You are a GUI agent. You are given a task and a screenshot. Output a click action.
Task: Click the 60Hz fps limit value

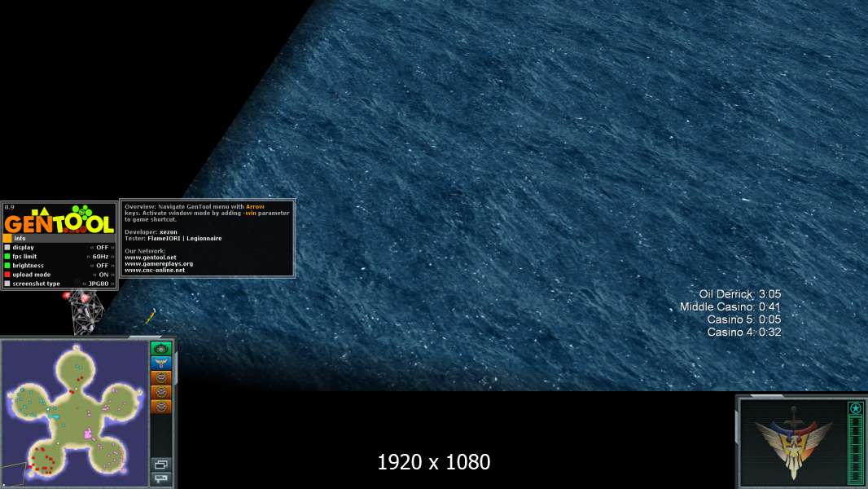[x=100, y=257]
